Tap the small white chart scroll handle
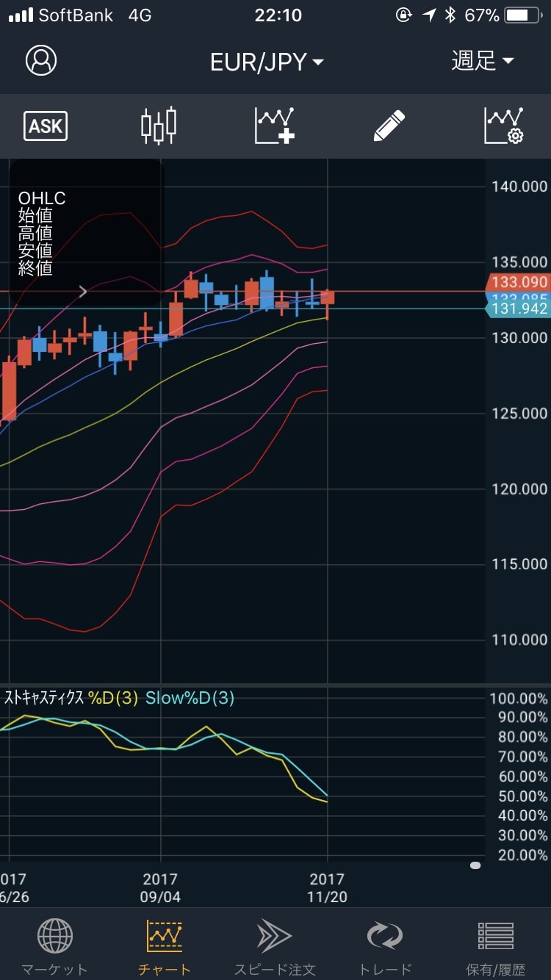Screen dimensions: 551x980 click(x=475, y=865)
